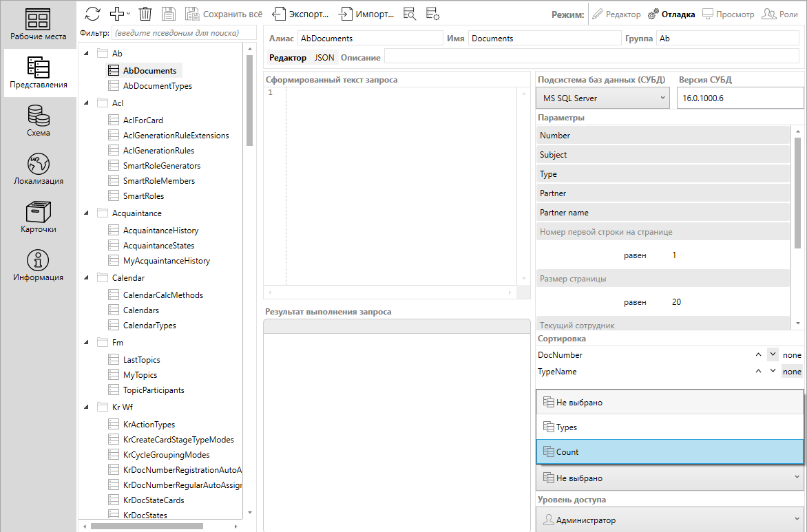Switch mode to Просмотр
The width and height of the screenshot is (807, 532).
pyautogui.click(x=729, y=14)
